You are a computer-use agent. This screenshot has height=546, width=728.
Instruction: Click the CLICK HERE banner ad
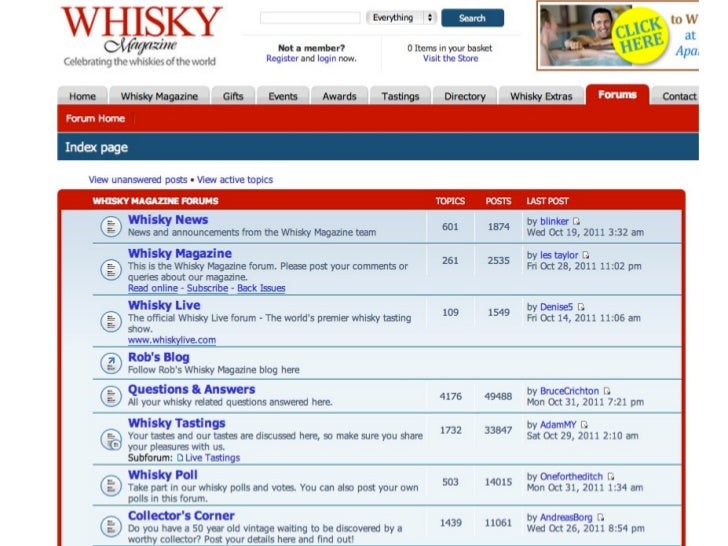[x=618, y=36]
